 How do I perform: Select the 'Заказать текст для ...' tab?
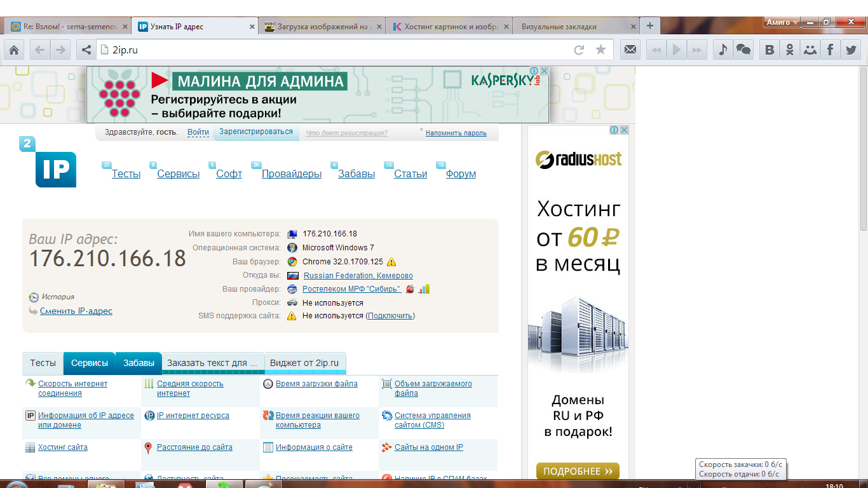212,363
